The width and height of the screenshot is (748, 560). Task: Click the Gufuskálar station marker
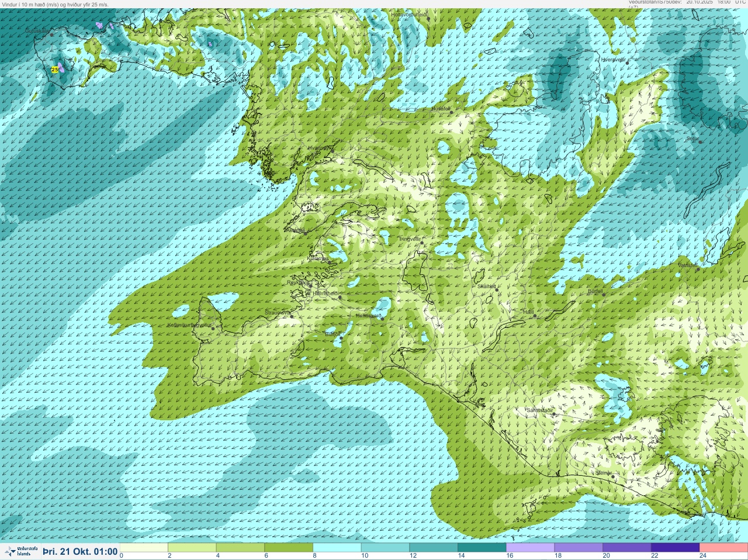51,34
